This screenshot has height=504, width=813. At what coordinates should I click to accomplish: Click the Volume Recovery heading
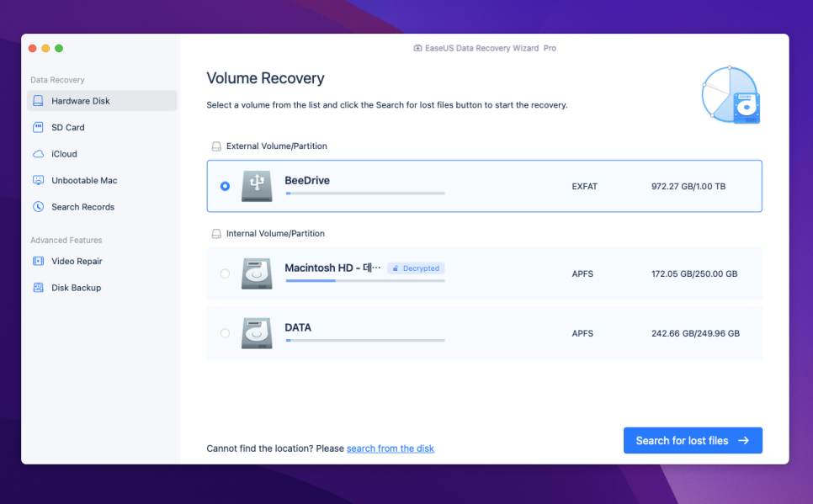pos(265,77)
